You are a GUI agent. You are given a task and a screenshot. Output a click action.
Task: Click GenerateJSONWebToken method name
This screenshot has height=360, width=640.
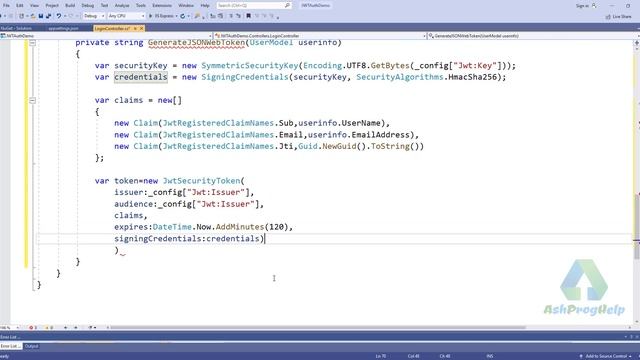196,42
